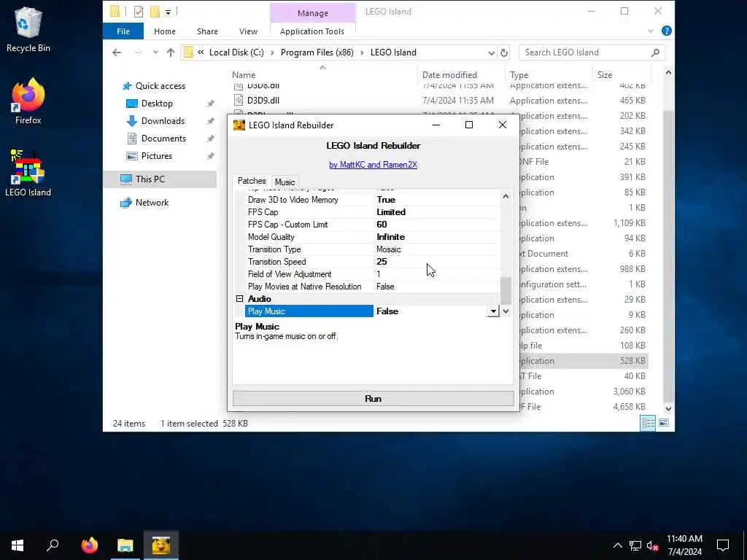The height and width of the screenshot is (560, 747).
Task: Select Quick access in navigation pane
Action: (160, 86)
